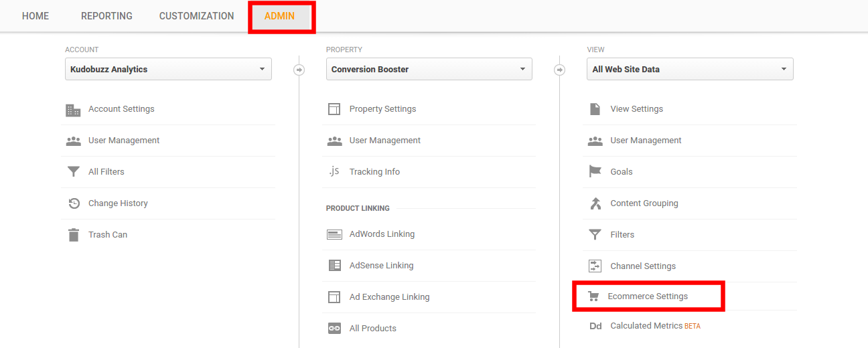Click the Account Settings building icon
The image size is (868, 348).
(73, 110)
